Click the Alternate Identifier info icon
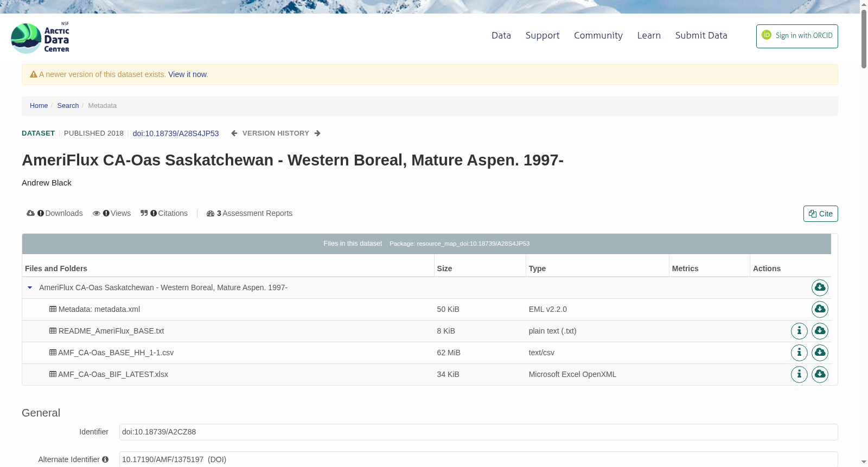 (x=105, y=459)
